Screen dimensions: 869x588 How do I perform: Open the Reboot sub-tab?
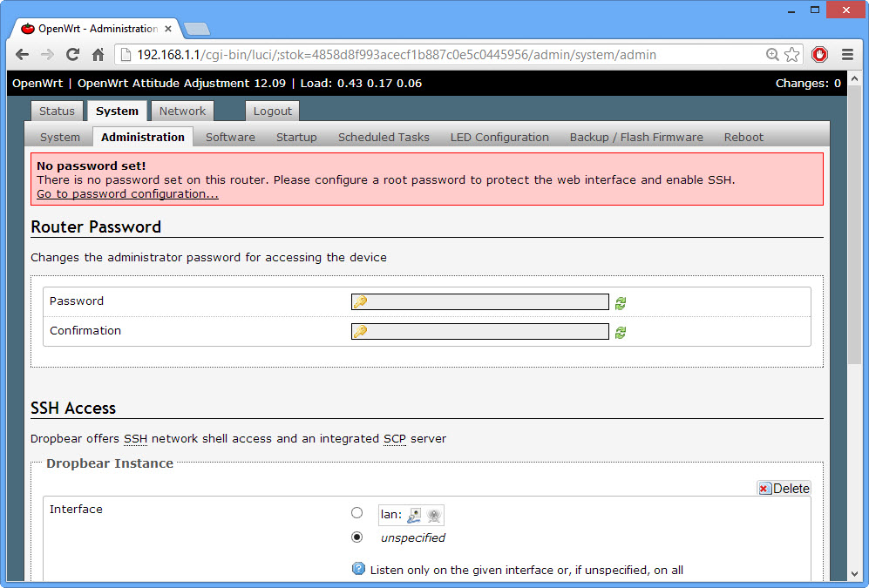tap(743, 137)
